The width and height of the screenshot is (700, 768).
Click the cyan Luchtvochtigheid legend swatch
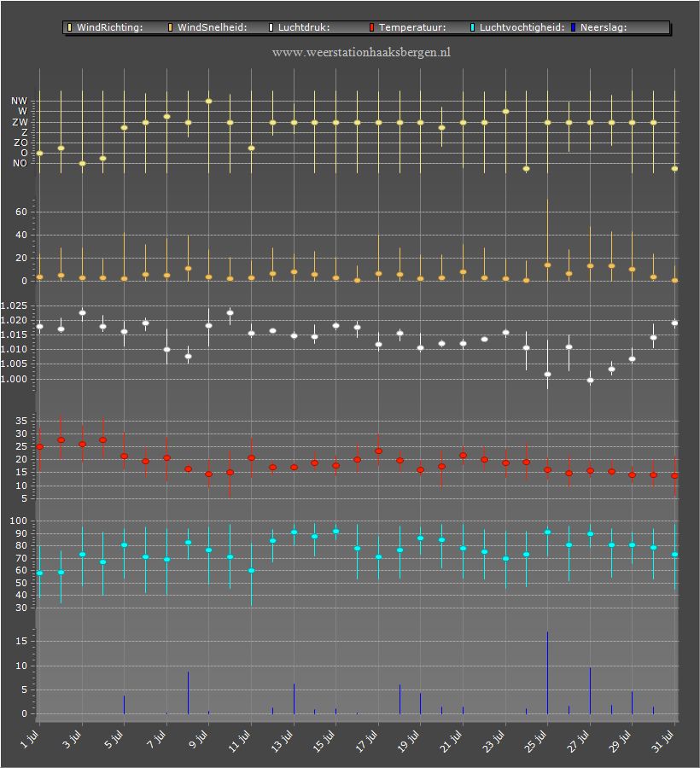click(x=473, y=27)
